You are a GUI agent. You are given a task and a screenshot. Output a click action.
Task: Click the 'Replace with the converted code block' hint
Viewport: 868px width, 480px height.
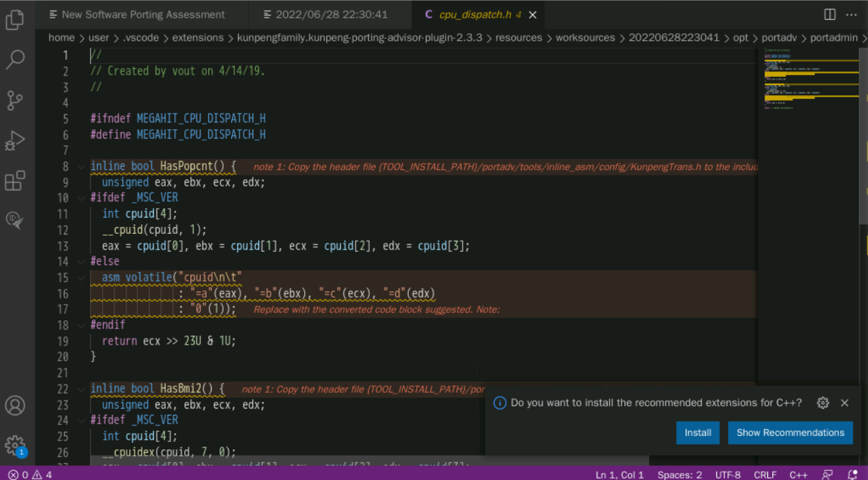point(377,309)
